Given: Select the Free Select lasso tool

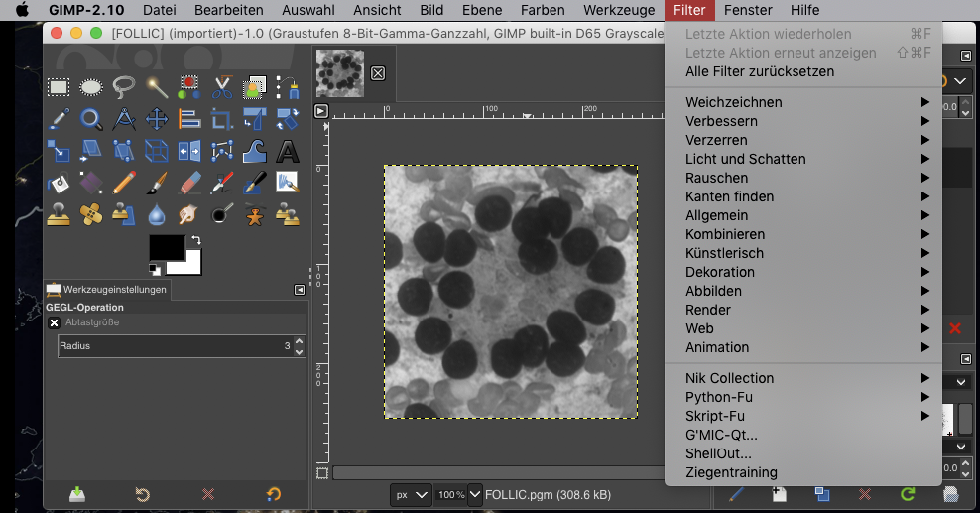Looking at the screenshot, I should pos(124,88).
